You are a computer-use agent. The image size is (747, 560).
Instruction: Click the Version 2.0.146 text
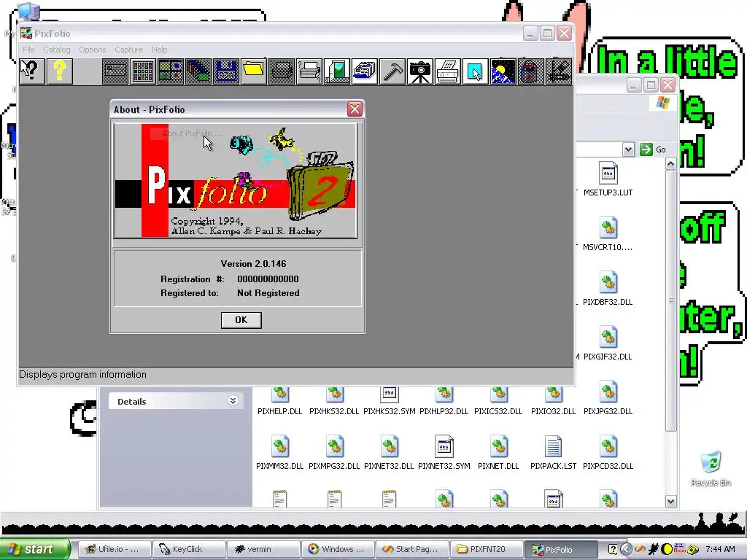pyautogui.click(x=253, y=263)
